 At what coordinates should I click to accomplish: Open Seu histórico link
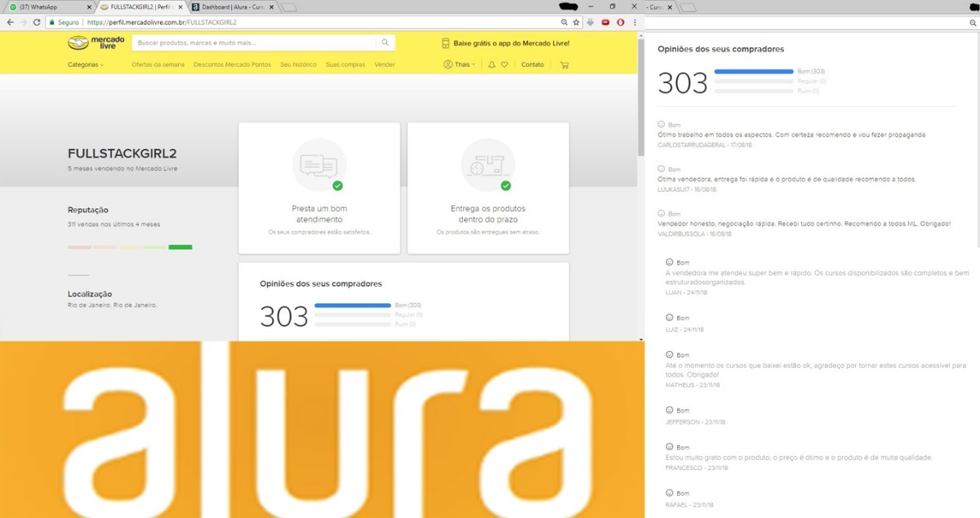click(x=298, y=65)
